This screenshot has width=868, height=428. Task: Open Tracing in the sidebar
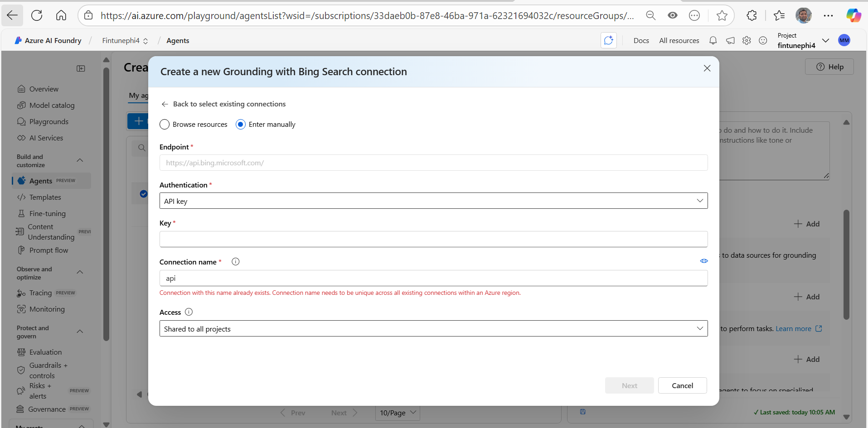click(x=40, y=293)
